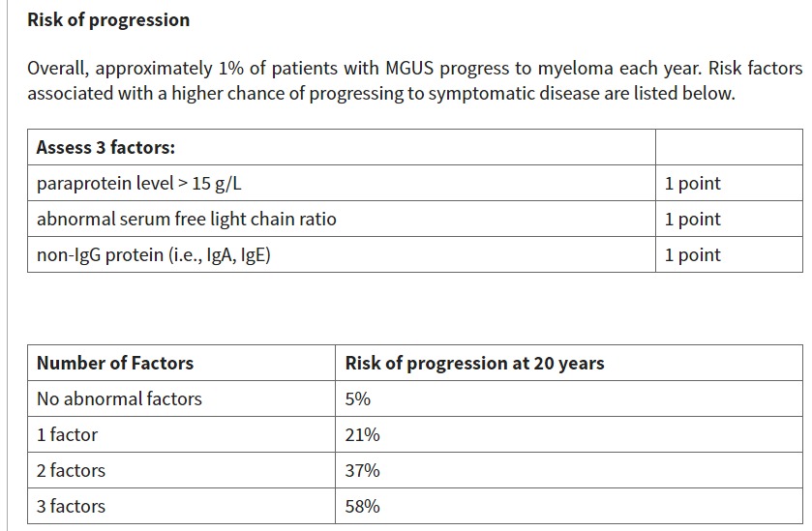Click the 'Number of Factors' column header

[115, 364]
